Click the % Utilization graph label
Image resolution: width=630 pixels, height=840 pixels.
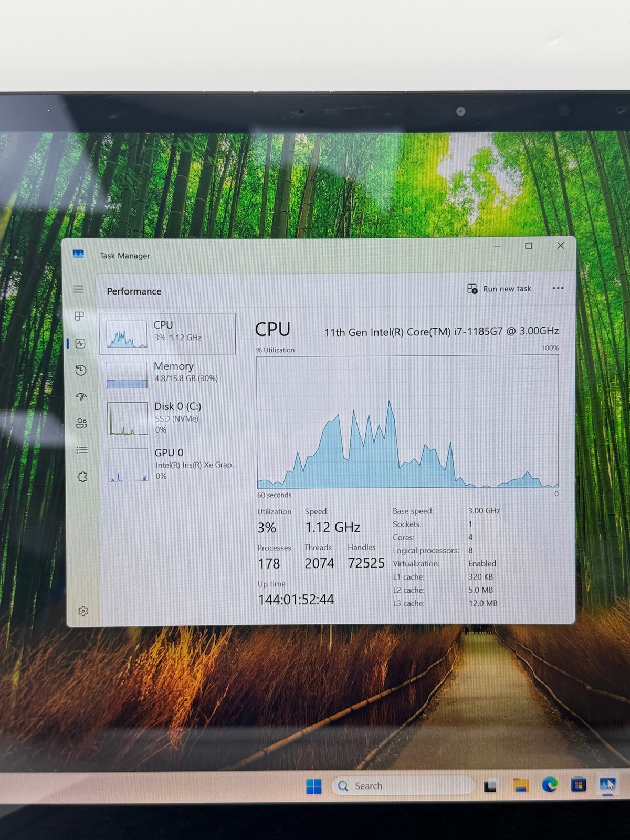pyautogui.click(x=276, y=350)
